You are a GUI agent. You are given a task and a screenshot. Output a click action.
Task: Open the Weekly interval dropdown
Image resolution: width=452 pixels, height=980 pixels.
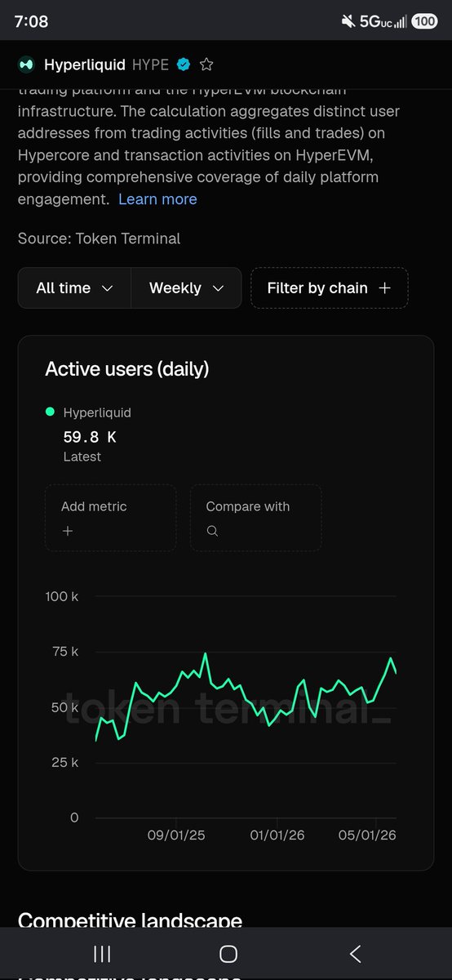pos(186,287)
